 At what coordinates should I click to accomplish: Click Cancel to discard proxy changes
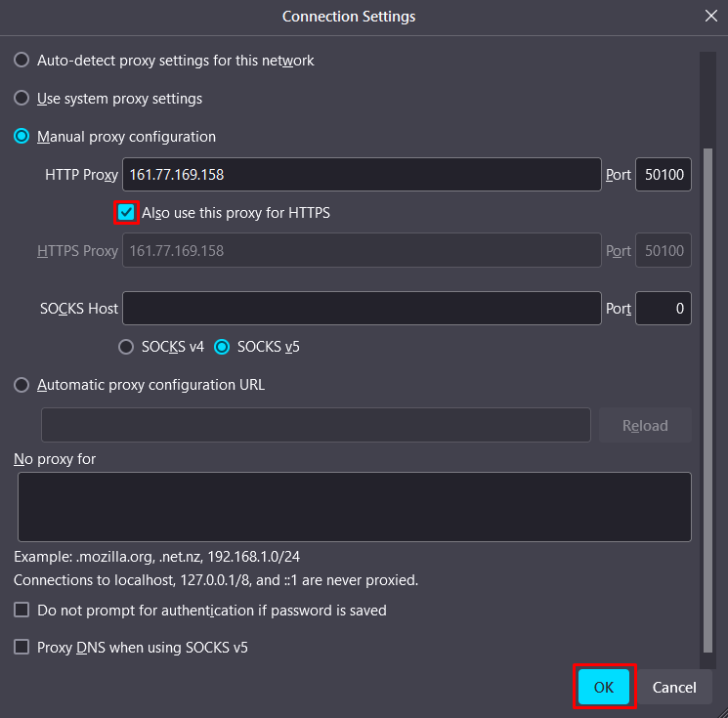[x=674, y=687]
